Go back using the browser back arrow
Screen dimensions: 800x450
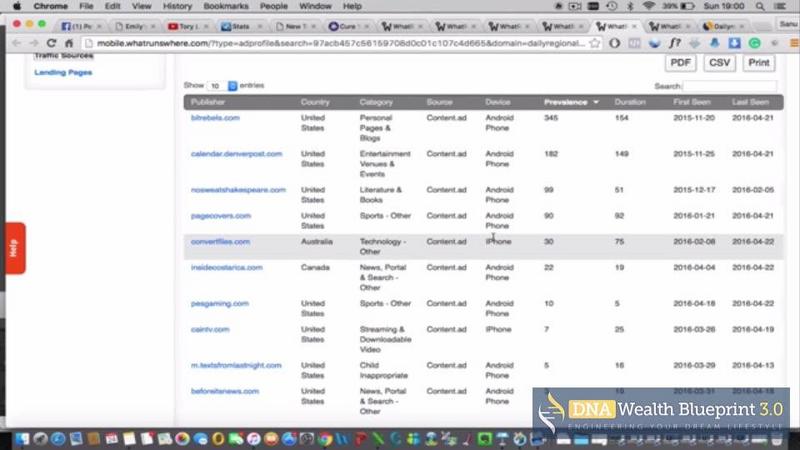(x=16, y=43)
